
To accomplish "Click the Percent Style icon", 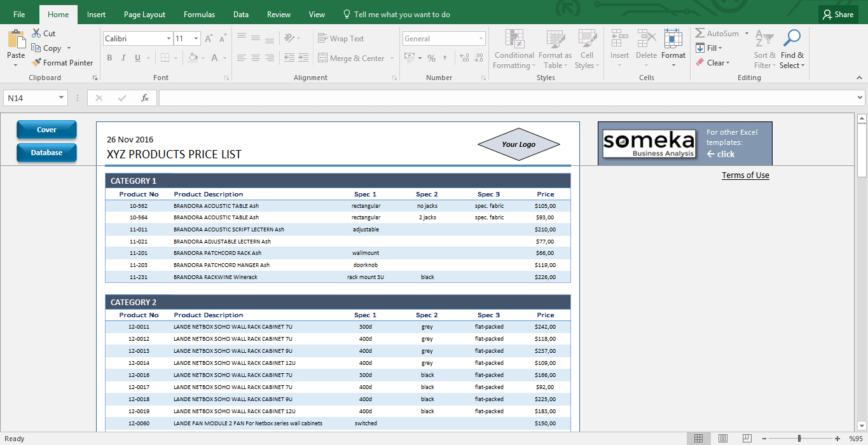I will (x=432, y=57).
